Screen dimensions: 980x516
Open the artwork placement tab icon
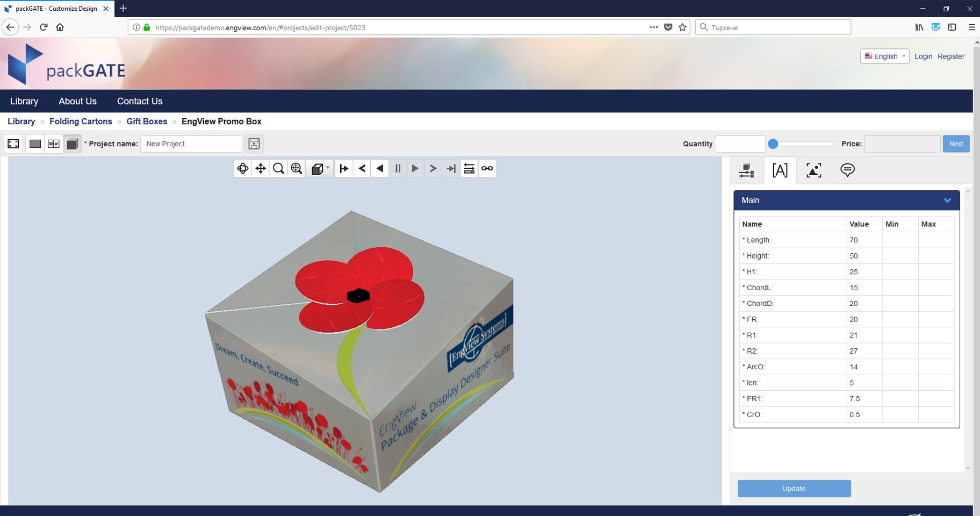click(x=814, y=170)
